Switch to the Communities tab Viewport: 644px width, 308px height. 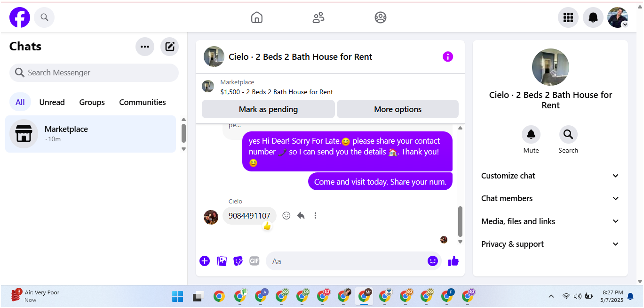(x=143, y=102)
